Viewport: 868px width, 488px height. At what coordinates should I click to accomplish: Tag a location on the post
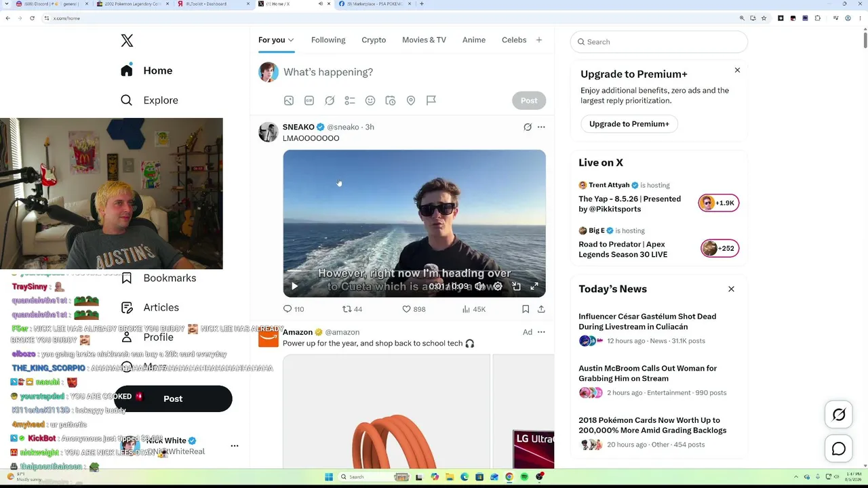[x=411, y=100]
